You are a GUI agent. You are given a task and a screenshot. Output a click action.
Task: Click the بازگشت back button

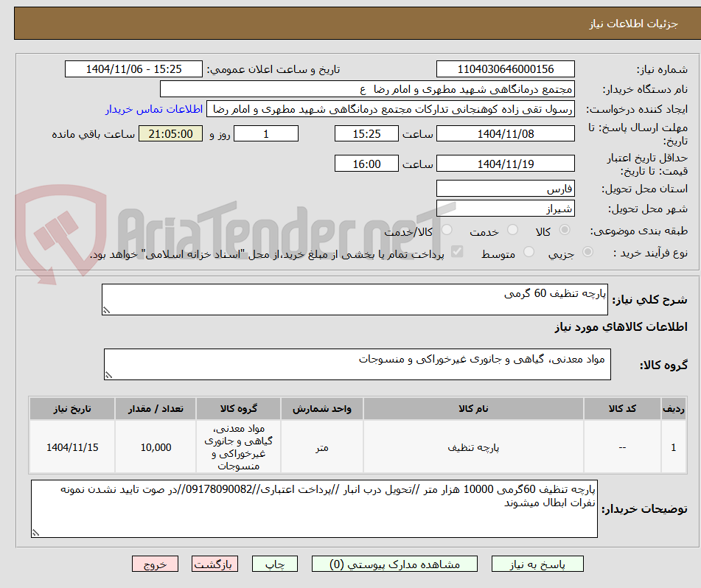(215, 564)
